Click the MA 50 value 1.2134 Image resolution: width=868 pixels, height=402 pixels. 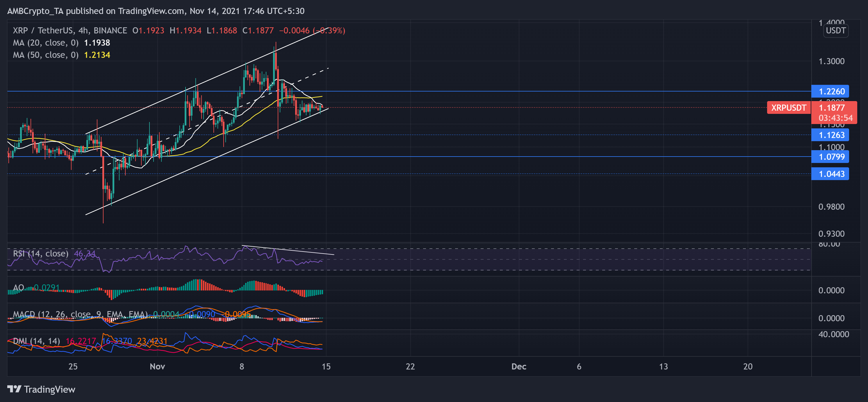97,55
